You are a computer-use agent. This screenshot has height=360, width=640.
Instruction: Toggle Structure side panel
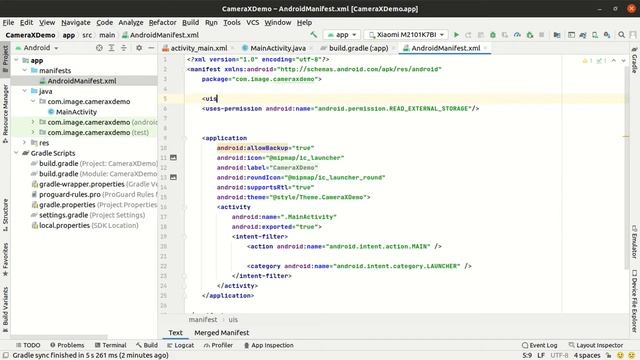click(x=5, y=215)
